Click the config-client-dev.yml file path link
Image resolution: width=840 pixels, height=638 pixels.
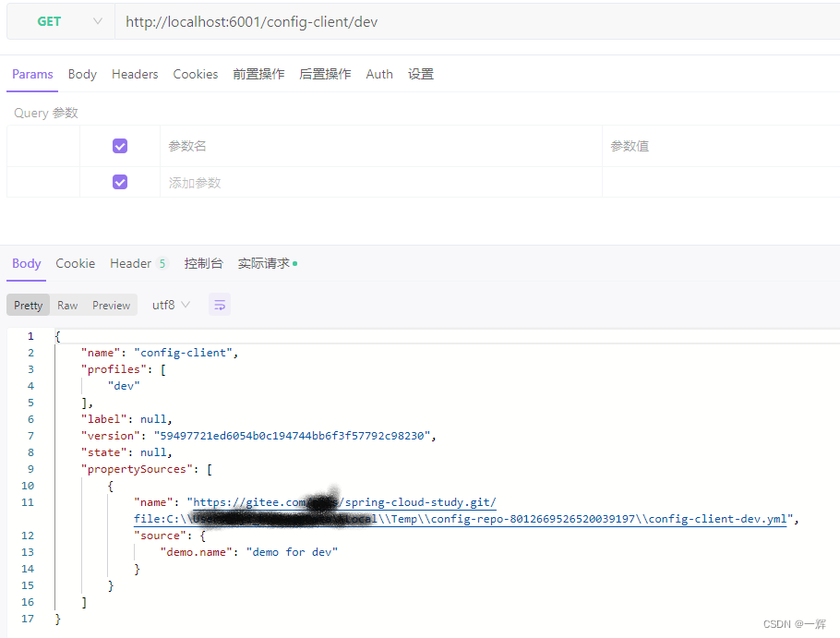click(461, 519)
